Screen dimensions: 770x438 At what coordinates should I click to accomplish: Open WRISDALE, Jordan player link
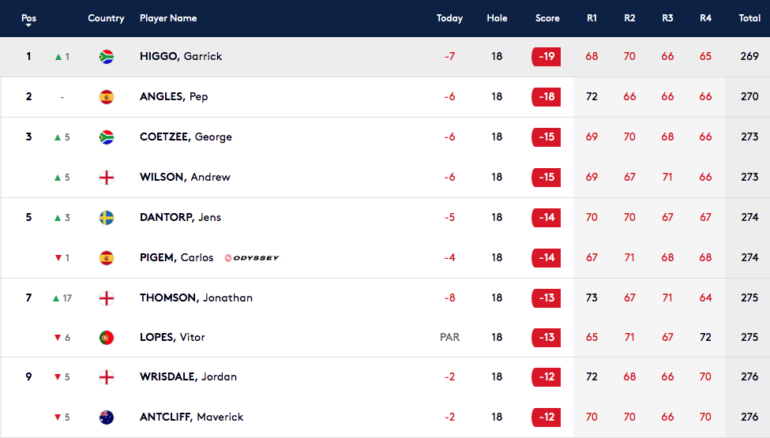point(188,377)
